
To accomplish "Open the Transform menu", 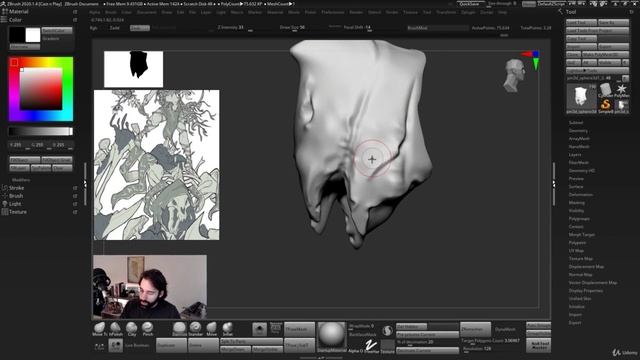I will click(446, 12).
